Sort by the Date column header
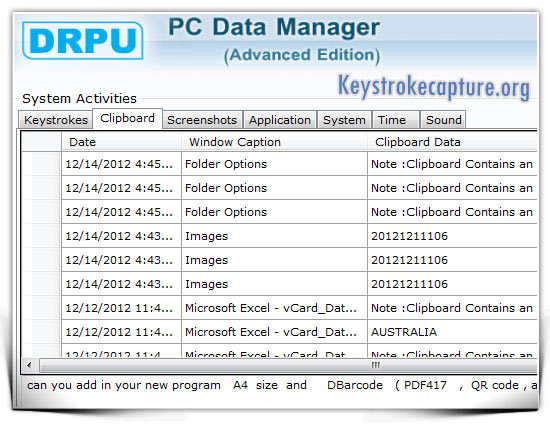 tap(121, 142)
